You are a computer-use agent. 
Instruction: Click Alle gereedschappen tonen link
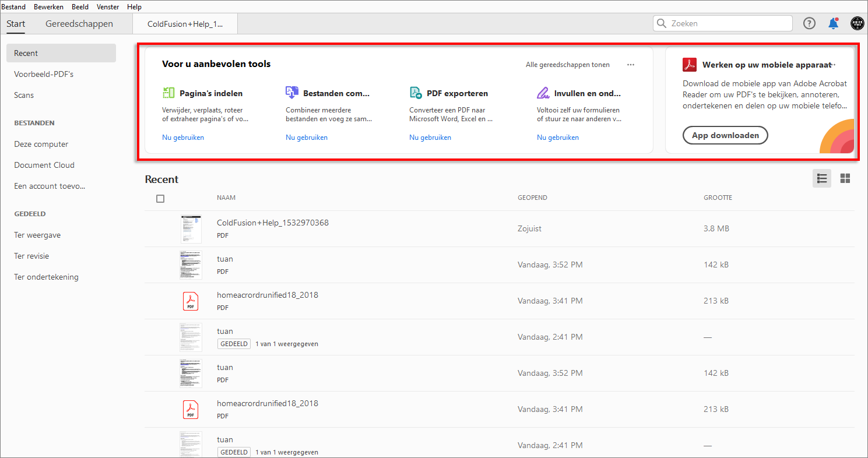(x=567, y=65)
